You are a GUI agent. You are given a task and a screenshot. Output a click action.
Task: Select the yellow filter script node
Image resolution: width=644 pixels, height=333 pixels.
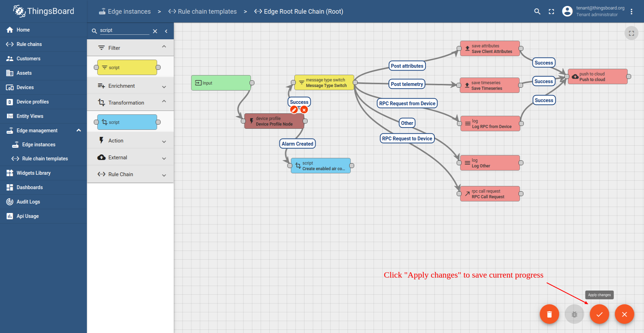[x=127, y=67]
